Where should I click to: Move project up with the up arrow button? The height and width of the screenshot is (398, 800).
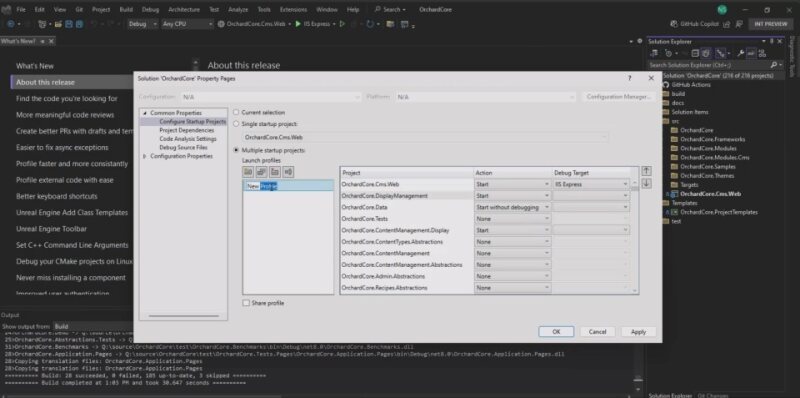coord(646,171)
